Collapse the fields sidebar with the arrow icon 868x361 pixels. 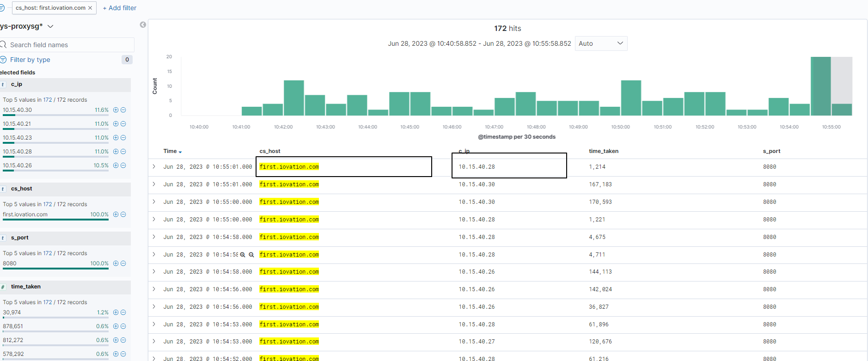click(143, 25)
